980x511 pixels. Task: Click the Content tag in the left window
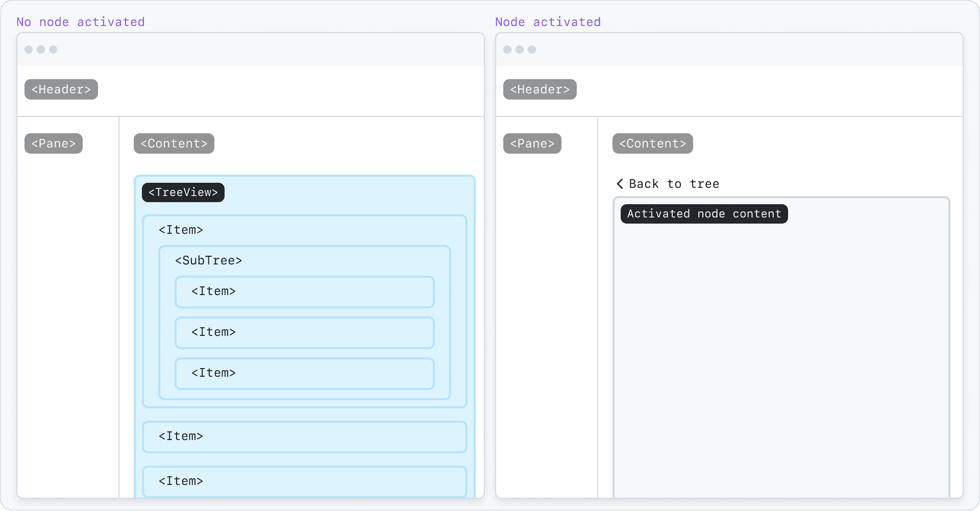(x=174, y=143)
